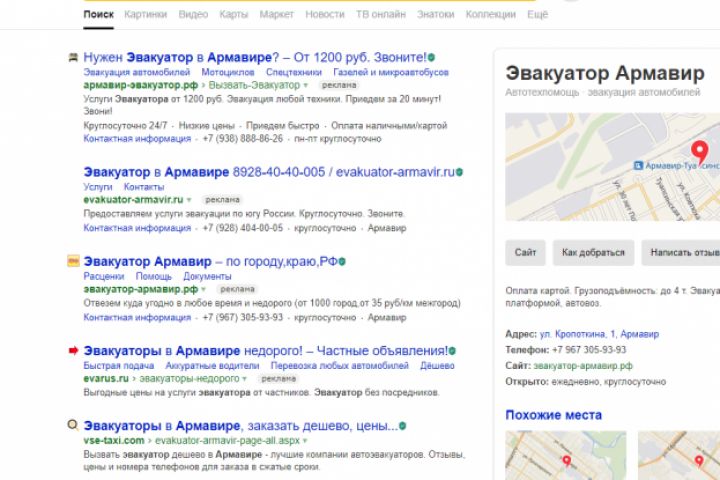The image size is (720, 480).
Task: Click the red location pin on the map
Action: [x=699, y=152]
